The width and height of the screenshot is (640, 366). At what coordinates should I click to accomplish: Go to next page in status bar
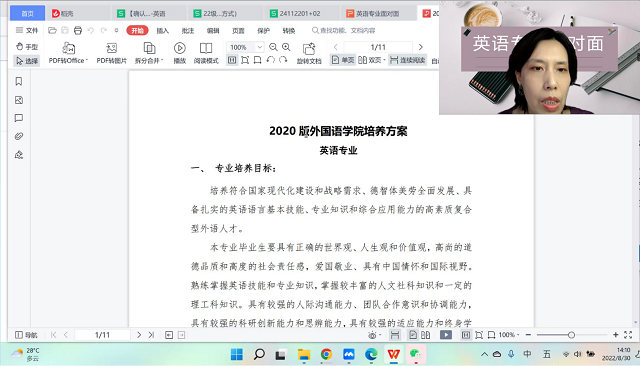tap(139, 335)
